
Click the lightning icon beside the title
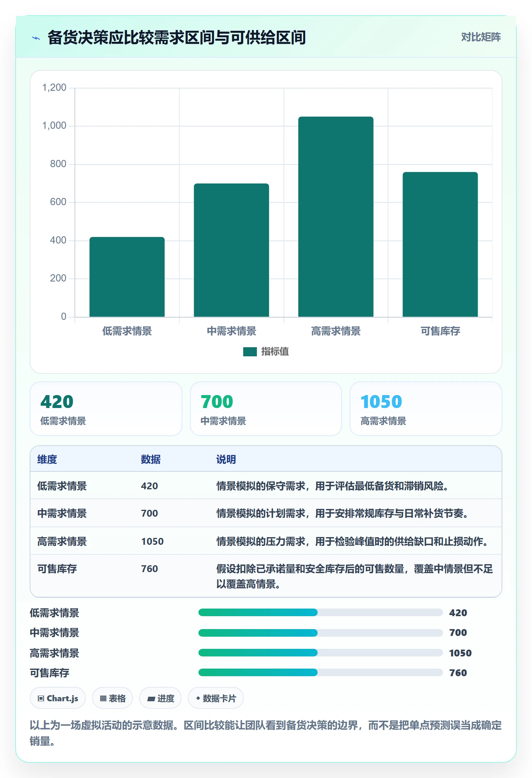coord(36,38)
